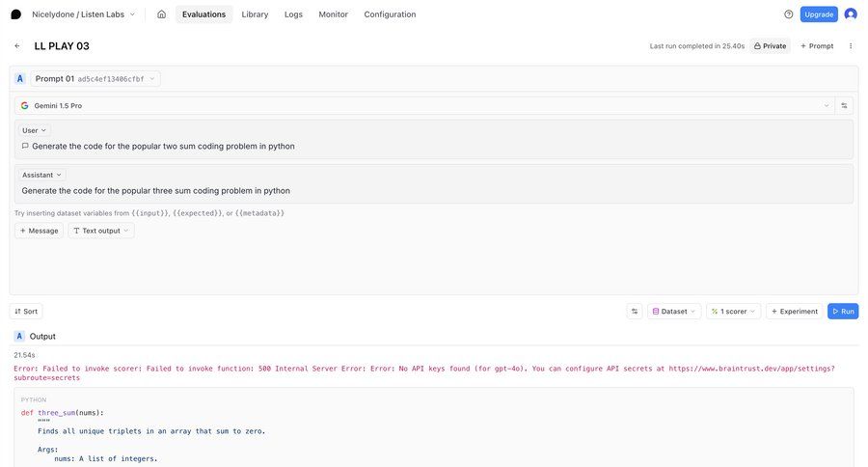Click the Assistant message three sum text

(155, 191)
